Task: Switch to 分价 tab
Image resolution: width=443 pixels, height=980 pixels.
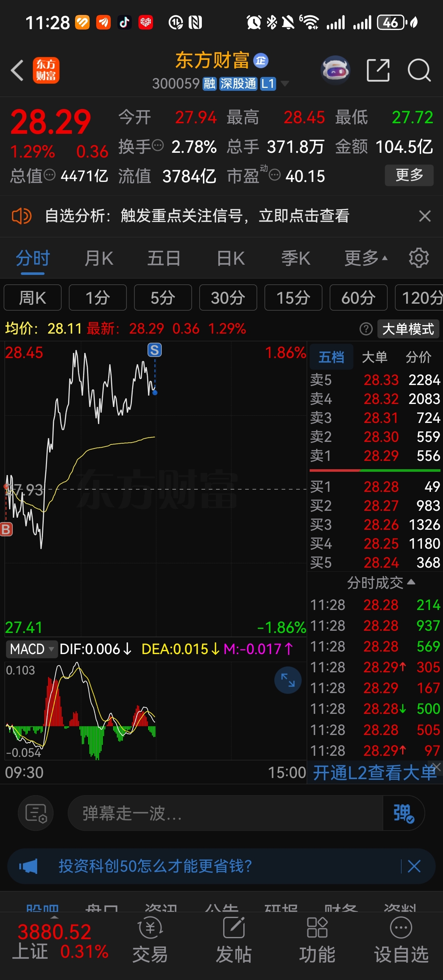Action: coord(418,357)
